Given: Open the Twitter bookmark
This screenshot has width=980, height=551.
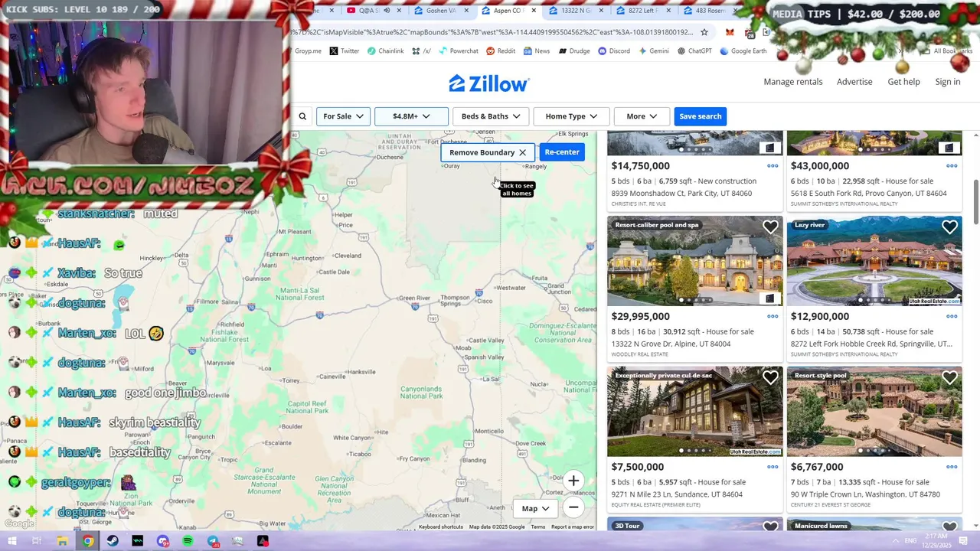Looking at the screenshot, I should click(345, 51).
